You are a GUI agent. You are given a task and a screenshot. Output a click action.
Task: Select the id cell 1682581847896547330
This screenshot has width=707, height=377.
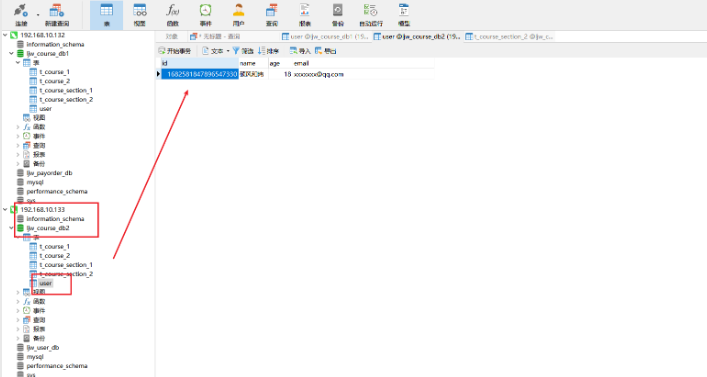199,74
